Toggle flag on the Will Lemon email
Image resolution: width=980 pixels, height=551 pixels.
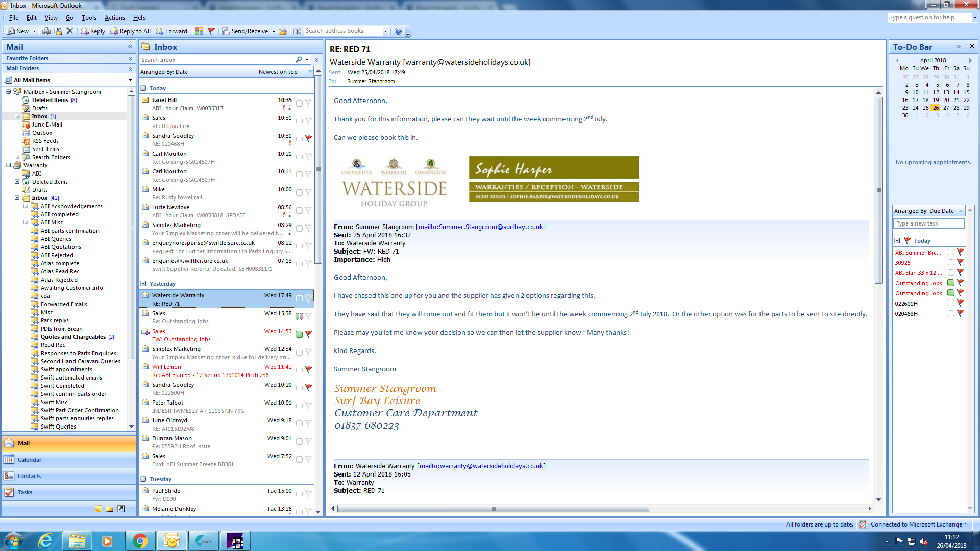(308, 369)
